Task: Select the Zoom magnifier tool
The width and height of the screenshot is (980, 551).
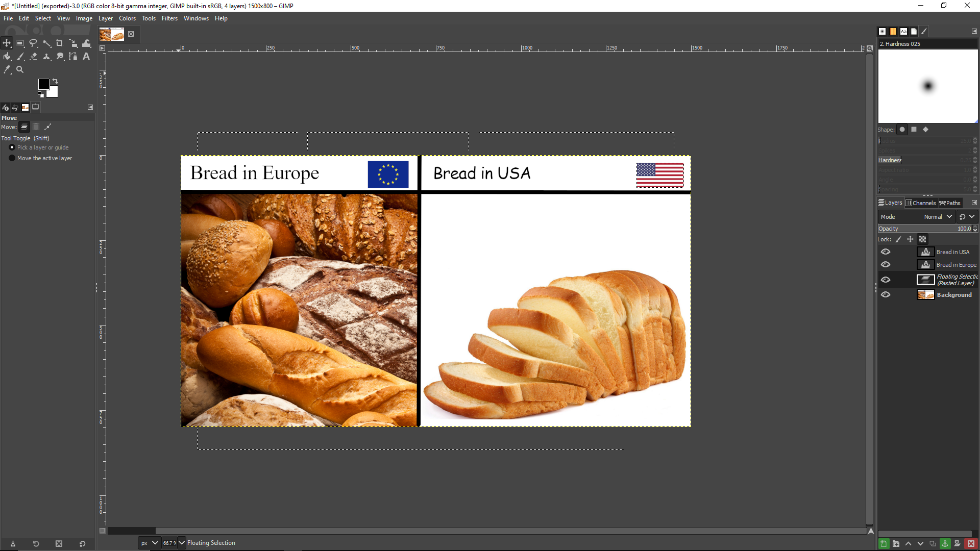Action: [x=20, y=69]
